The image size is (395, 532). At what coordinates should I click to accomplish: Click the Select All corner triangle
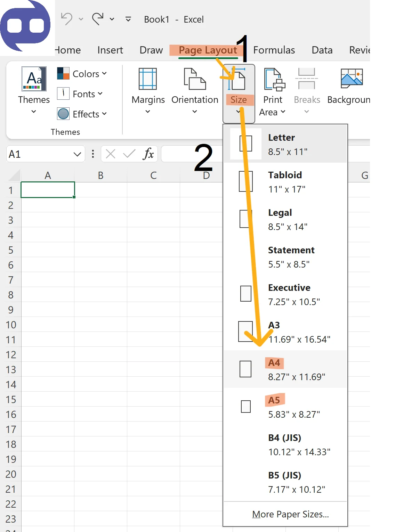(x=15, y=175)
